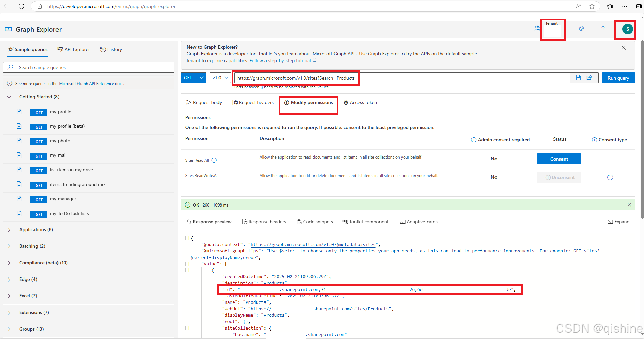Open Follow a step-by-step tutorial link
The height and width of the screenshot is (339, 644).
click(x=283, y=60)
